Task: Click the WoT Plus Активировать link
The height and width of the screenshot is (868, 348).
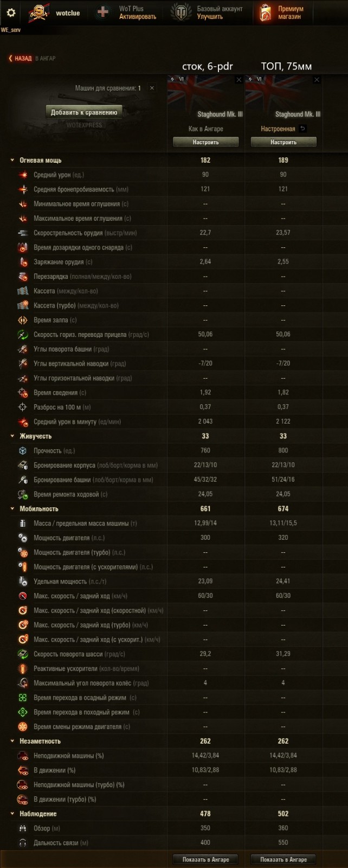Action: pyautogui.click(x=138, y=17)
